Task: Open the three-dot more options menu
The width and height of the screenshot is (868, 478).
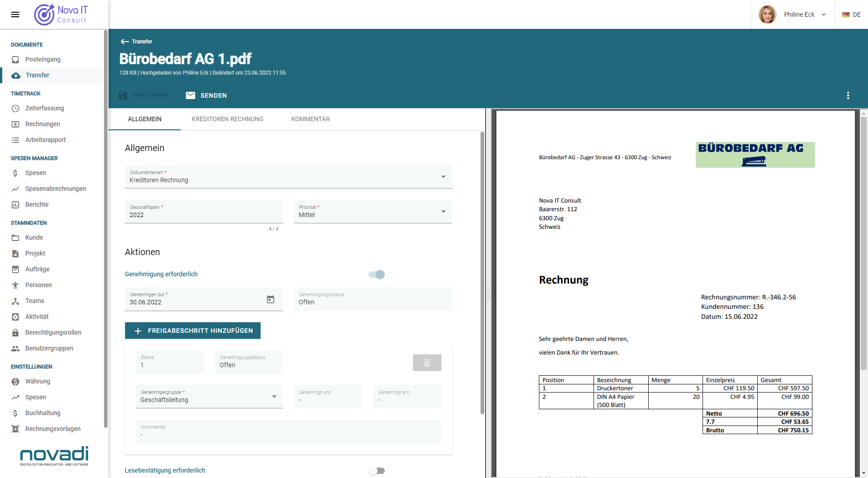Action: 848,95
